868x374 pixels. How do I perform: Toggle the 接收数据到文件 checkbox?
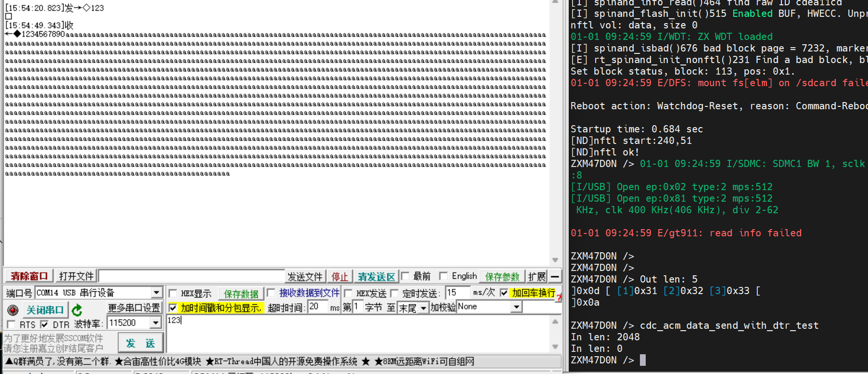tap(271, 293)
